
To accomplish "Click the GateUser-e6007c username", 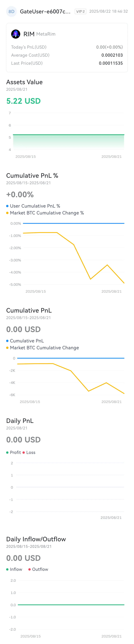I will [45, 11].
